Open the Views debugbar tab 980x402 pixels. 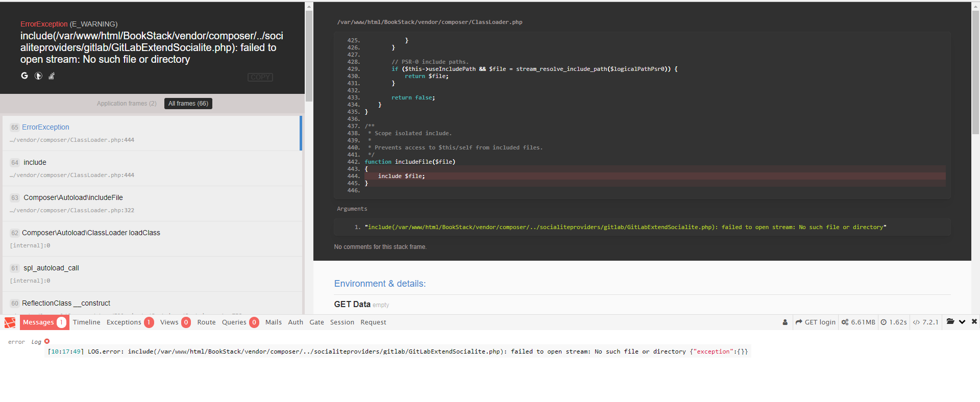pyautogui.click(x=175, y=322)
